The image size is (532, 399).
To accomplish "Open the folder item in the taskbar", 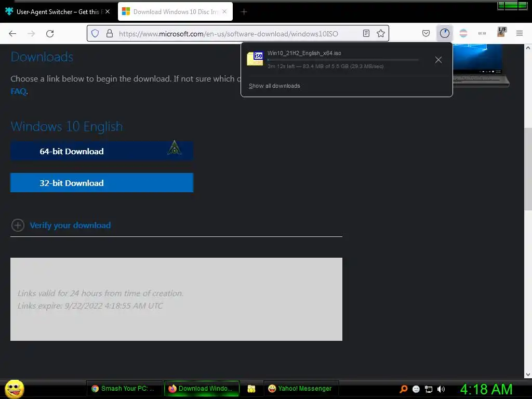I will [x=251, y=389].
